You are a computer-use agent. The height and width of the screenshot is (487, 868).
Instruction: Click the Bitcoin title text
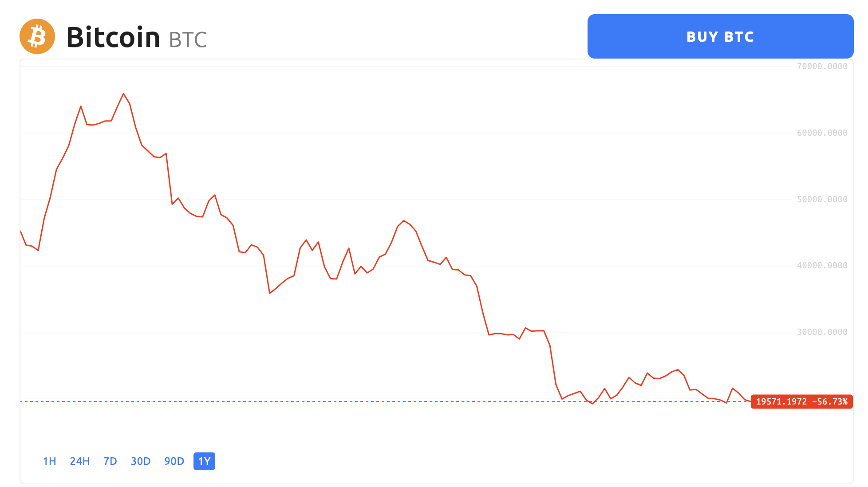tap(113, 37)
